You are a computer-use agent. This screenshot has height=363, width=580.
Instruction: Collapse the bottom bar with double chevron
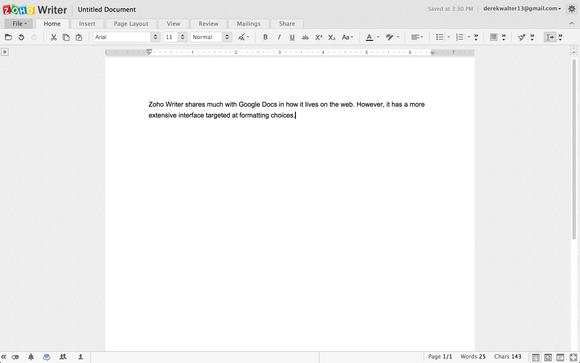tap(4, 357)
